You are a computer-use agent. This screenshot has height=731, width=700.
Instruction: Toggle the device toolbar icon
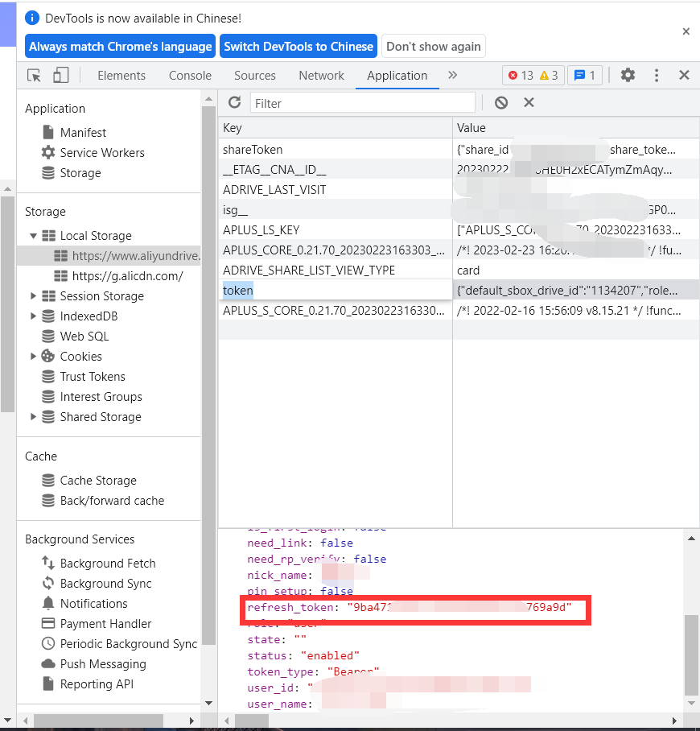61,75
